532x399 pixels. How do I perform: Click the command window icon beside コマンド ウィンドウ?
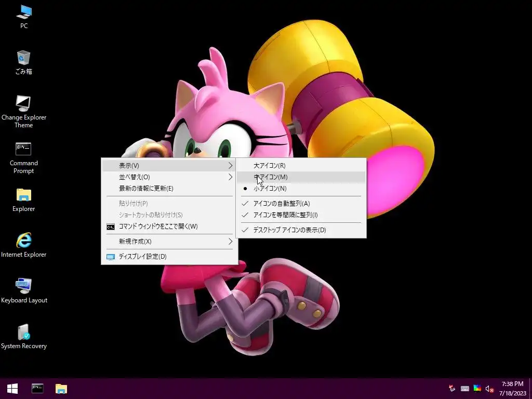coord(111,227)
